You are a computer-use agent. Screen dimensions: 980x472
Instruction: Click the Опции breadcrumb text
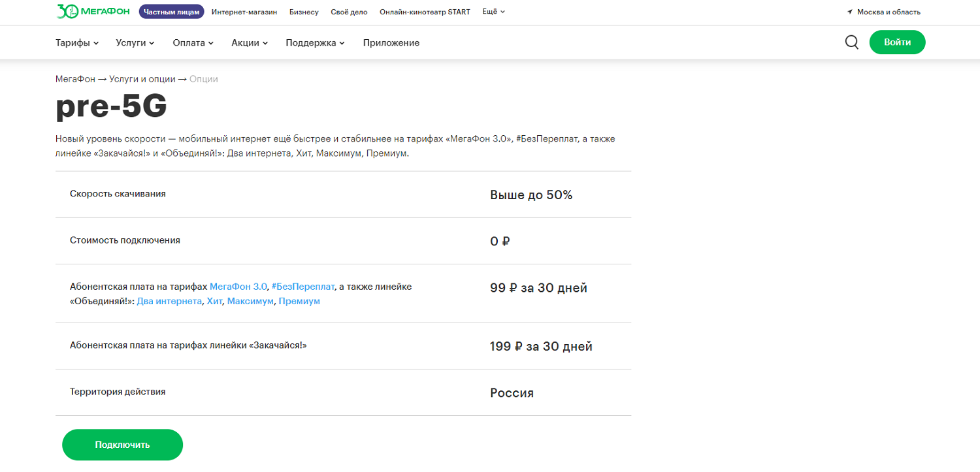pyautogui.click(x=204, y=79)
